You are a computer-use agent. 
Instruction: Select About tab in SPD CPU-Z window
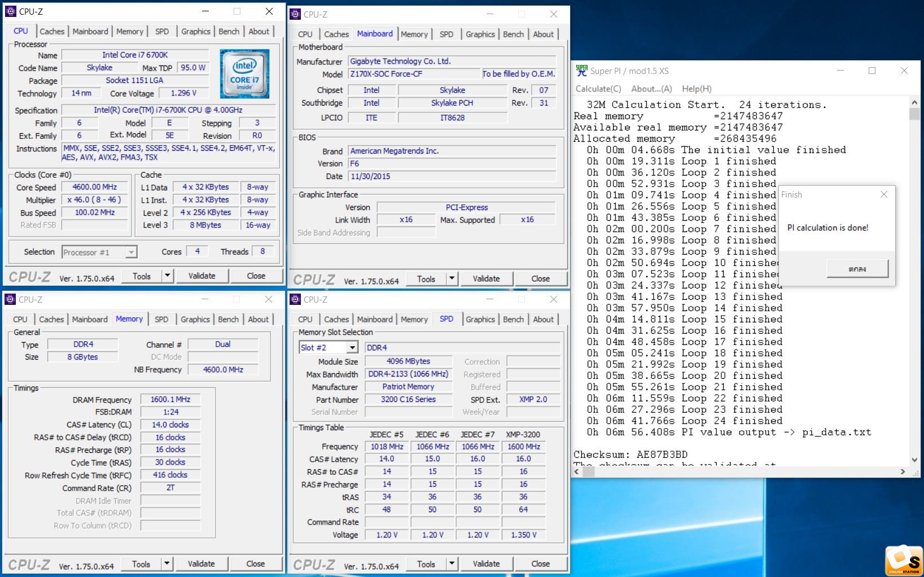click(544, 320)
